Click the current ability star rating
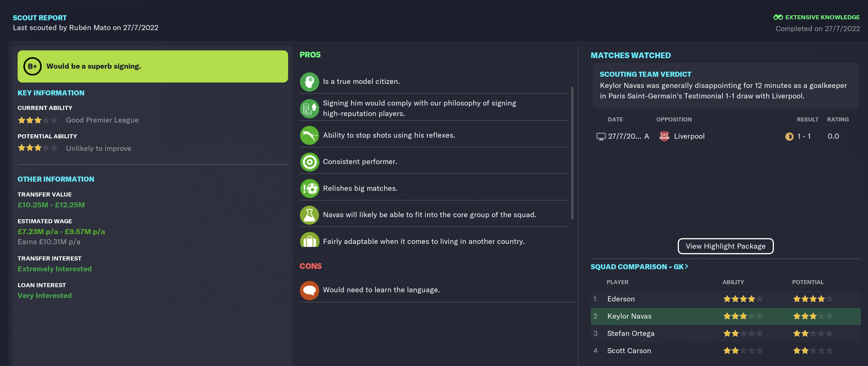The image size is (868, 366). point(38,120)
